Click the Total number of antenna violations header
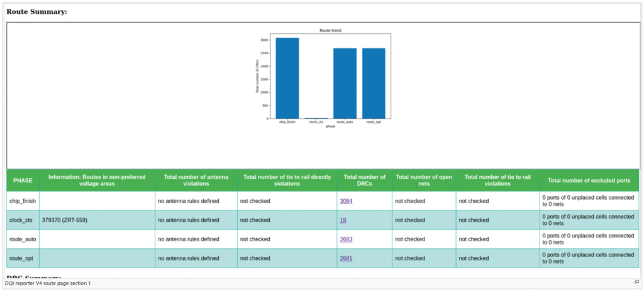Screen dimensions: 644x291 [196, 181]
